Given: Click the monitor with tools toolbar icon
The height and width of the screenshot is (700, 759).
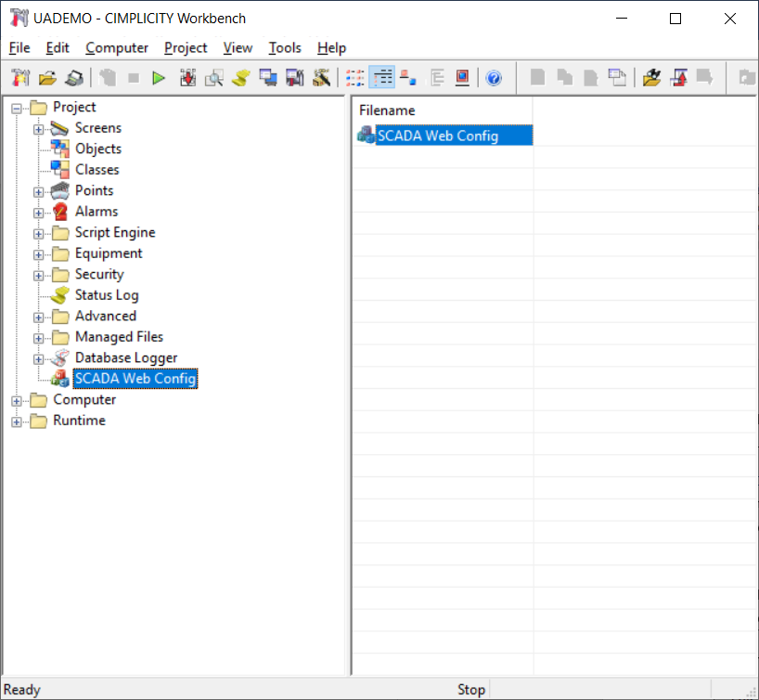Looking at the screenshot, I should pyautogui.click(x=294, y=77).
